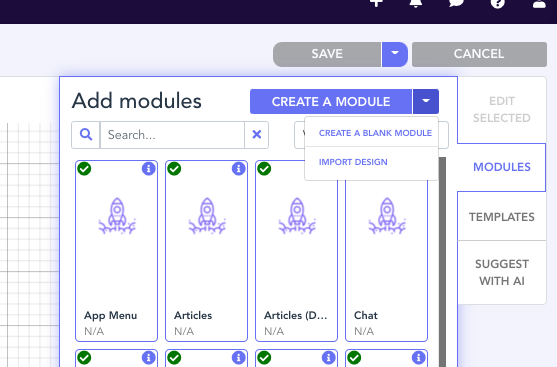Click the Create a Module button
This screenshot has height=367, width=557.
click(331, 102)
